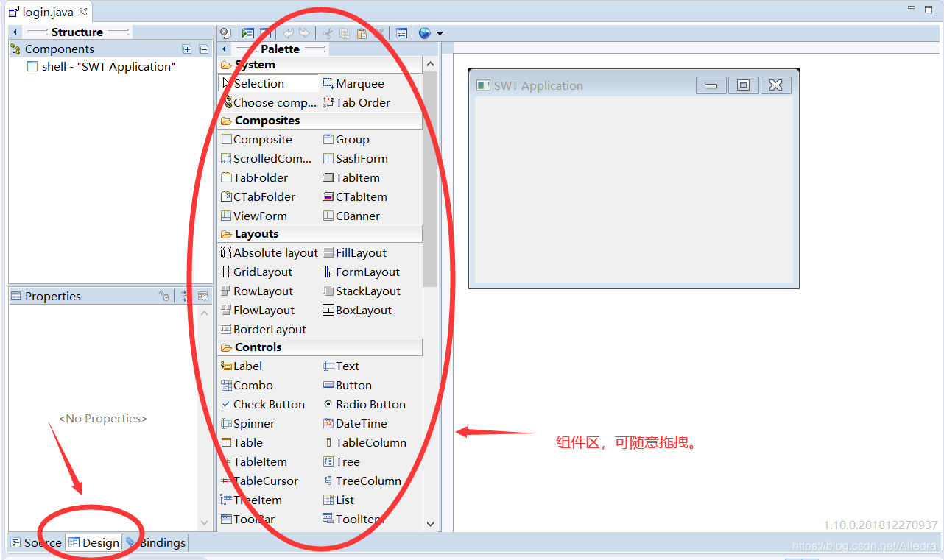The width and height of the screenshot is (944, 560).
Task: Open the dropdown arrow beside the globe icon
Action: click(x=439, y=32)
